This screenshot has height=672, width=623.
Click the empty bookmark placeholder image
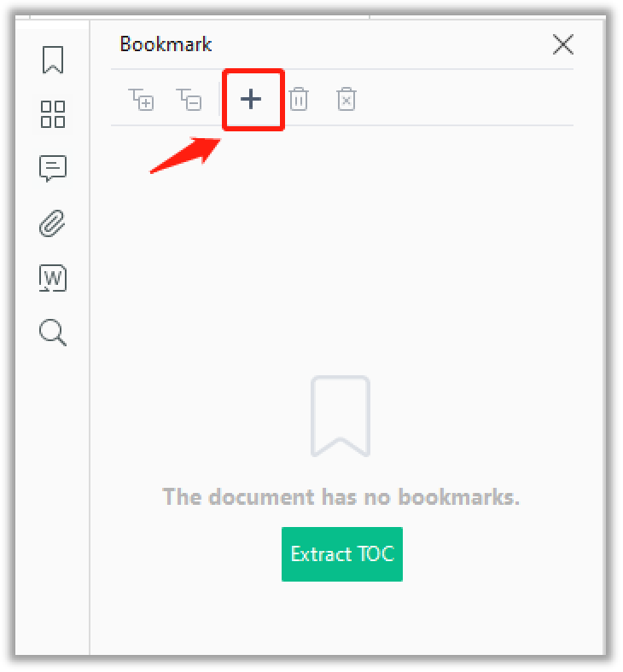pos(341,416)
